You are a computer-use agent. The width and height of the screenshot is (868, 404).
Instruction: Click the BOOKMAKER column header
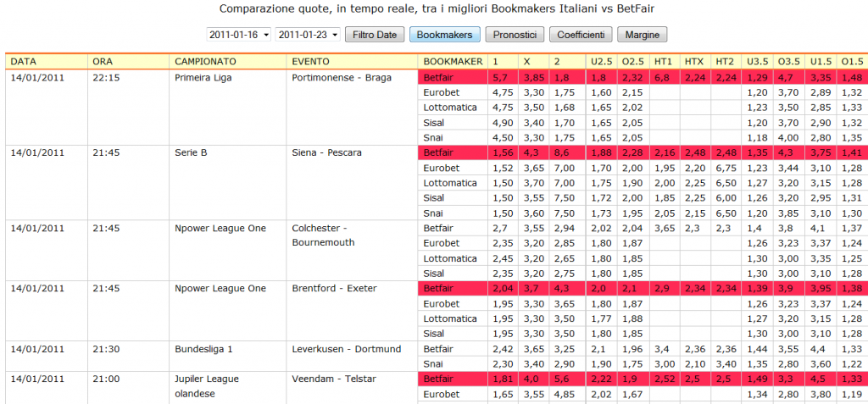point(453,62)
